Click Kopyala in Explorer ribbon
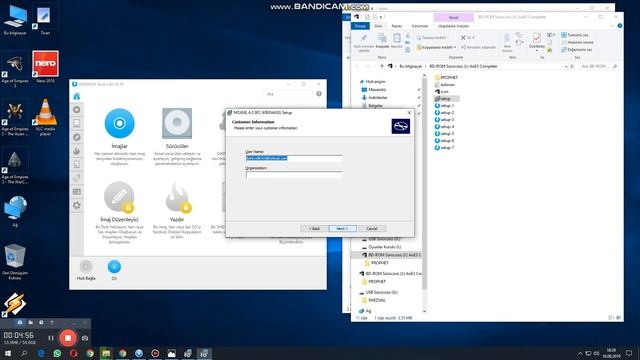The height and width of the screenshot is (360, 640). click(382, 42)
